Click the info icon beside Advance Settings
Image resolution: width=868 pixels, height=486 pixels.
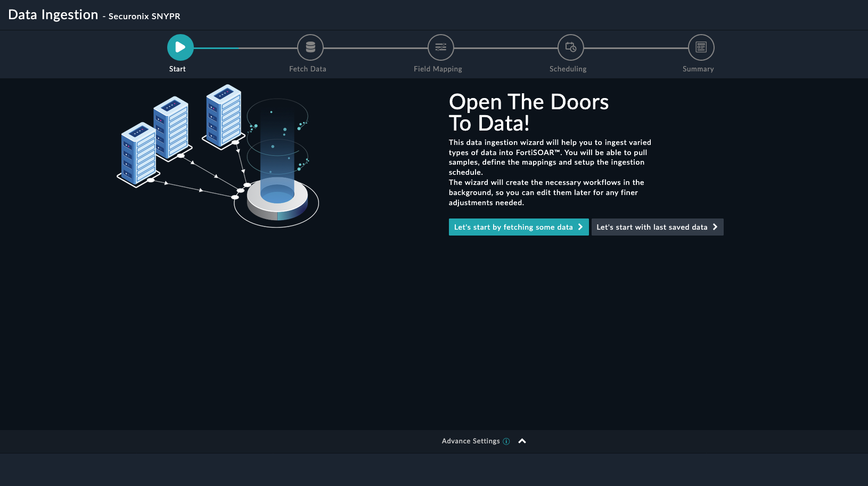click(x=506, y=441)
